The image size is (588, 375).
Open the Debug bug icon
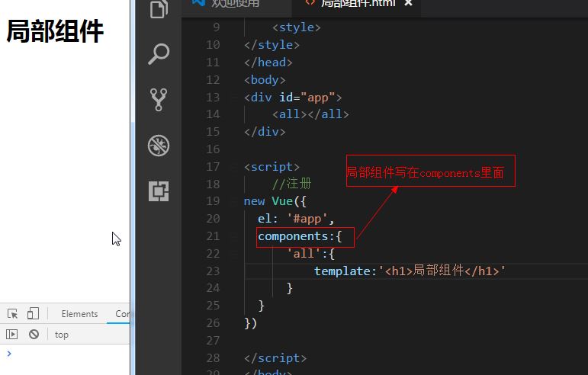(159, 146)
